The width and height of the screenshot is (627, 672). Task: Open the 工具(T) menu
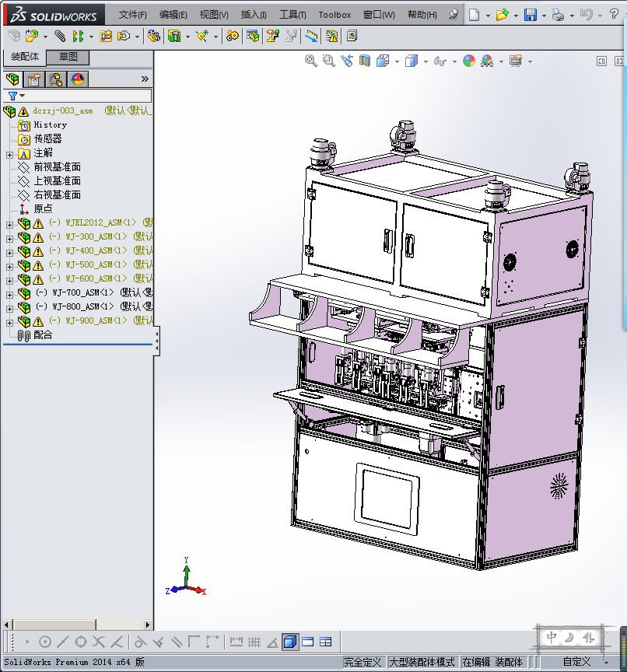(292, 15)
